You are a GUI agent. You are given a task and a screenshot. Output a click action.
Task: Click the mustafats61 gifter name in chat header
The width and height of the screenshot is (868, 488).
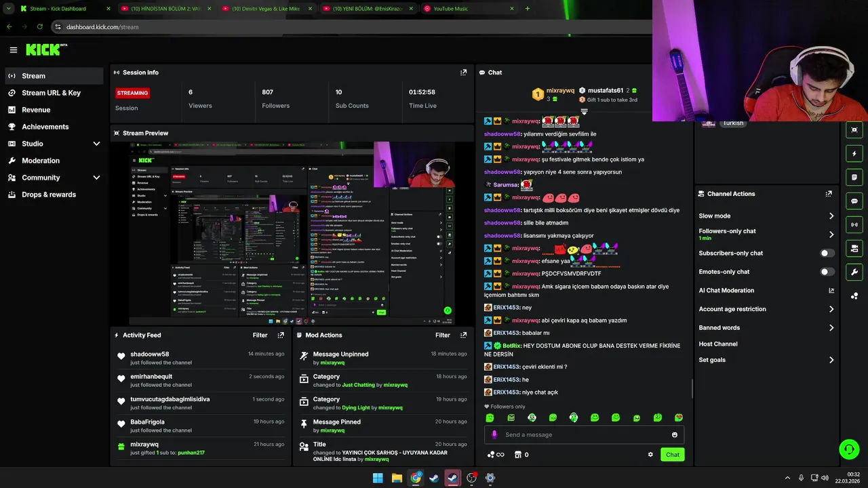(606, 90)
